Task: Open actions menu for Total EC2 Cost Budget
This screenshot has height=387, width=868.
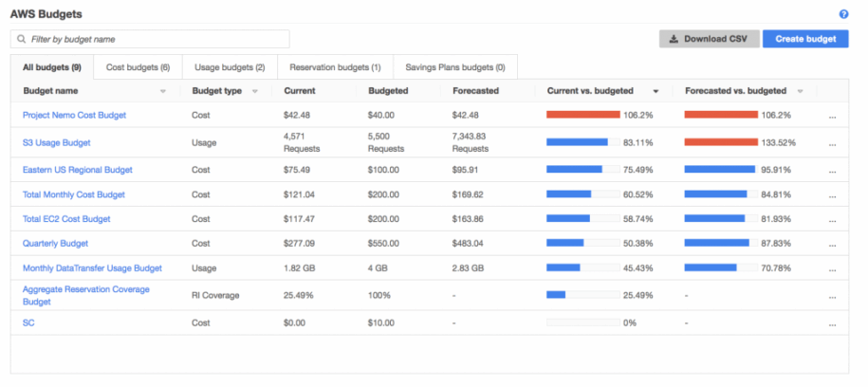Action: (832, 221)
